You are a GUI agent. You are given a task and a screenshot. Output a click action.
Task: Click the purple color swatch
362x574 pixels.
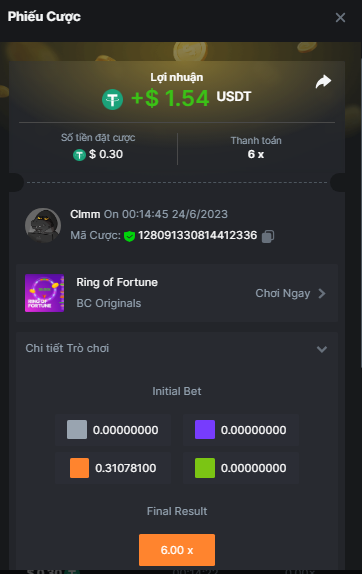pos(205,429)
